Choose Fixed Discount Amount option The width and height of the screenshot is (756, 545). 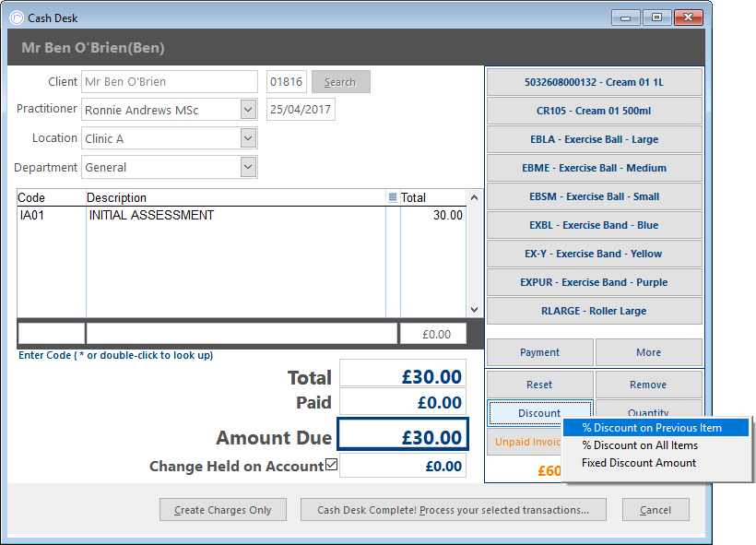pyautogui.click(x=656, y=463)
